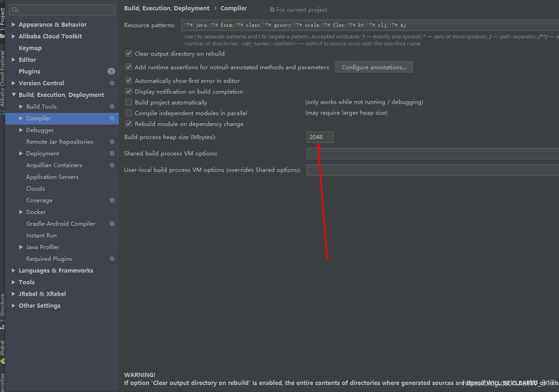Click project-level icon beside Arquillian Containers
The height and width of the screenshot is (392, 559).
pyautogui.click(x=112, y=165)
